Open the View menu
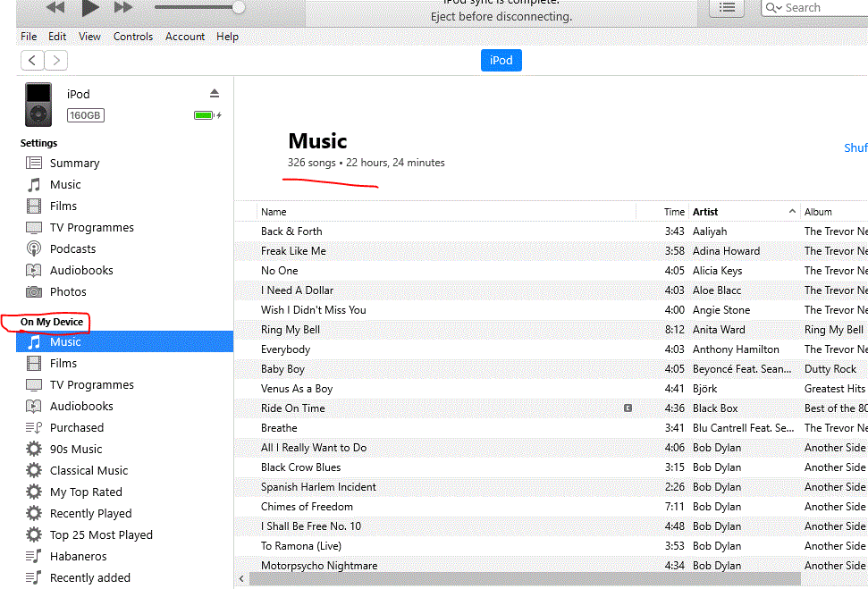The image size is (868, 589). [89, 37]
